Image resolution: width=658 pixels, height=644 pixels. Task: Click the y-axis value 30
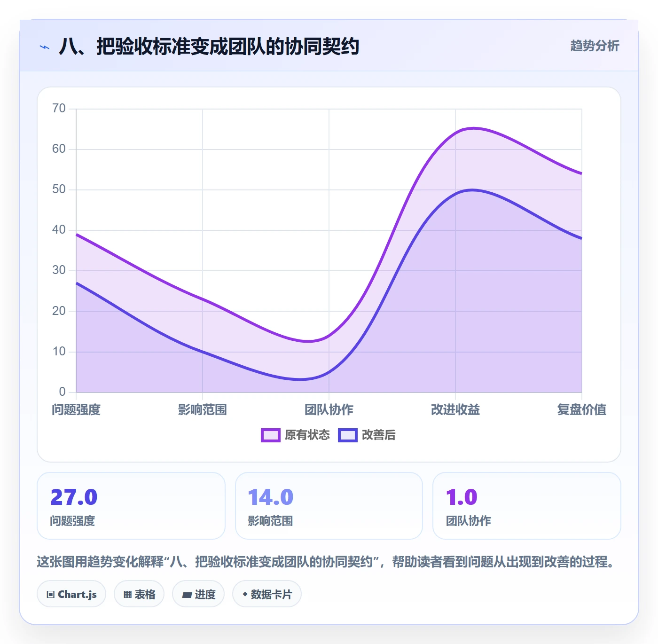coord(59,270)
